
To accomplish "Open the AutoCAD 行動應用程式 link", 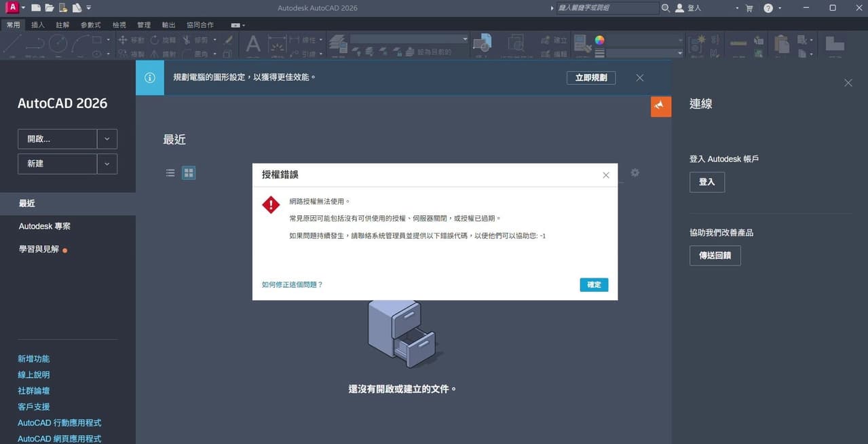I will click(x=60, y=423).
